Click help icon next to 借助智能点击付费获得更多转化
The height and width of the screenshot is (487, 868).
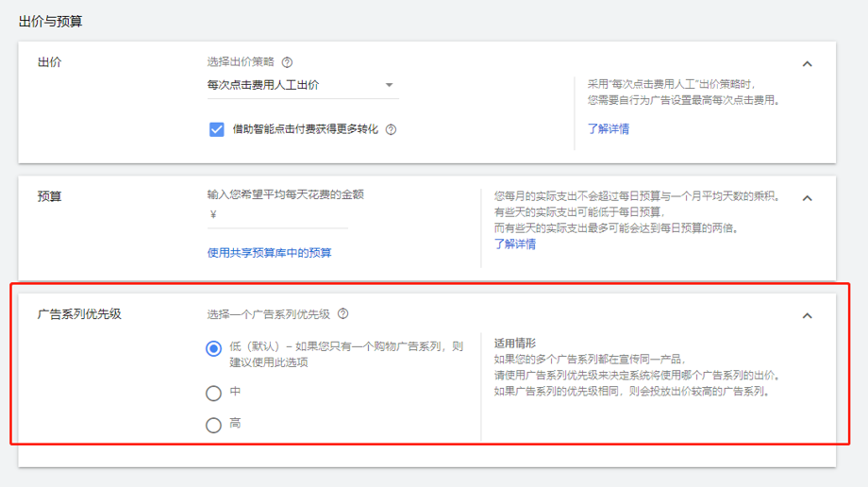(391, 129)
